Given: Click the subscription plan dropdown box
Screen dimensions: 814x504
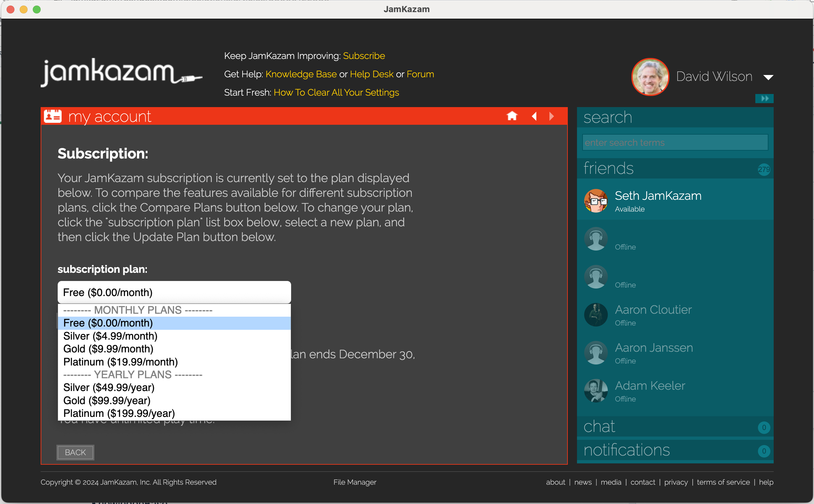Looking at the screenshot, I should (174, 292).
